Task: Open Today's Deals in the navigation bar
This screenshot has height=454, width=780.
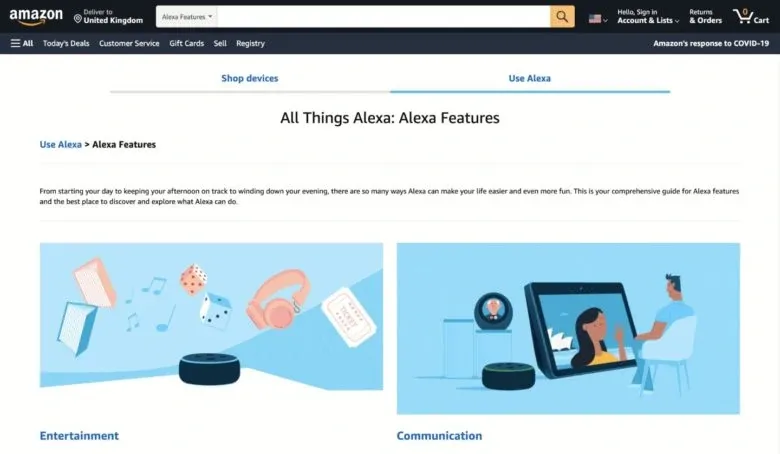Action: point(66,43)
